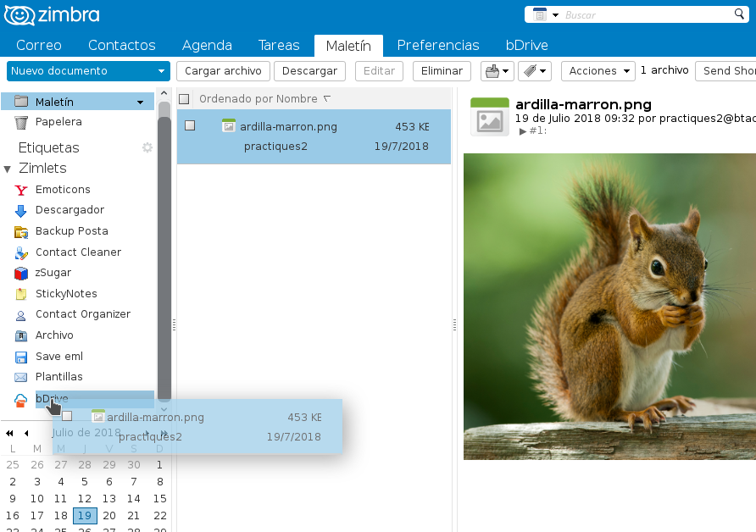The image size is (756, 532).
Task: Select day 1 in the mini calendar
Action: pos(159,465)
